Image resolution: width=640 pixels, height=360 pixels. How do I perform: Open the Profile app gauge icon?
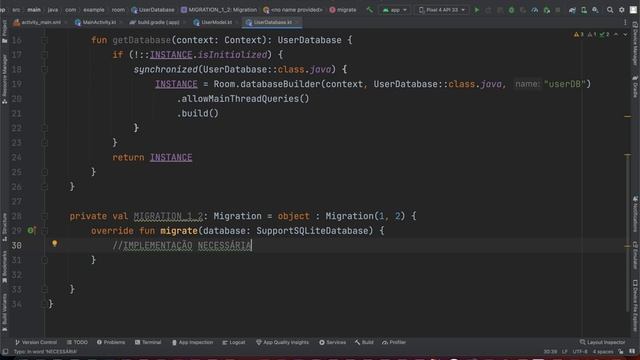point(535,10)
